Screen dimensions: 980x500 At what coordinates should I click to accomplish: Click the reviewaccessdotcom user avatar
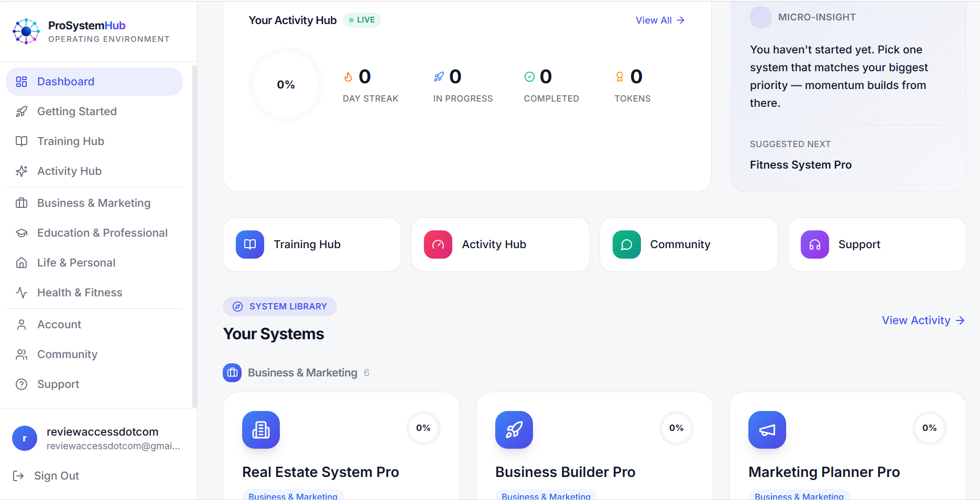tap(25, 438)
